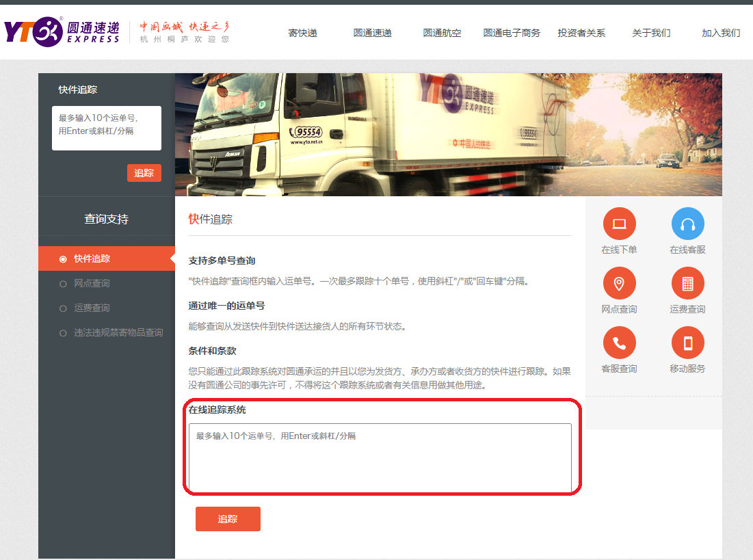Open the 圆通速递 menu item
The width and height of the screenshot is (753, 560).
click(372, 33)
